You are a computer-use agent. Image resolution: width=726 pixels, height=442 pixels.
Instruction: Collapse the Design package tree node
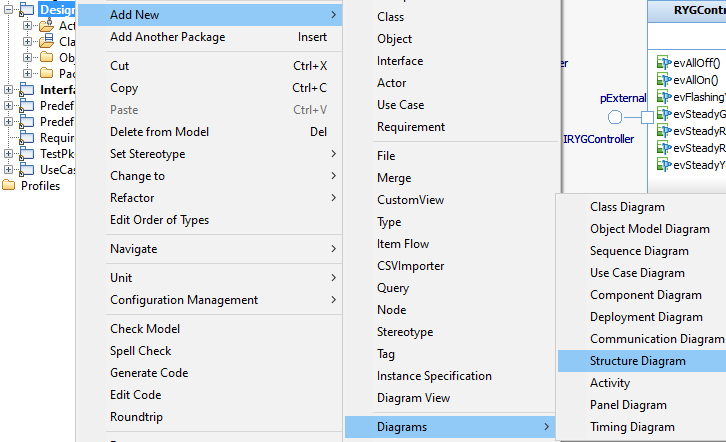coord(9,9)
